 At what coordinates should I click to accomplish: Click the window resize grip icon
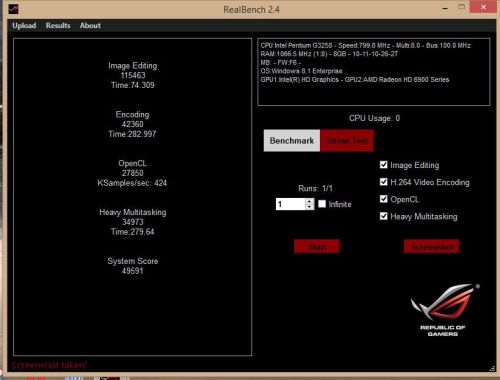tap(492, 368)
